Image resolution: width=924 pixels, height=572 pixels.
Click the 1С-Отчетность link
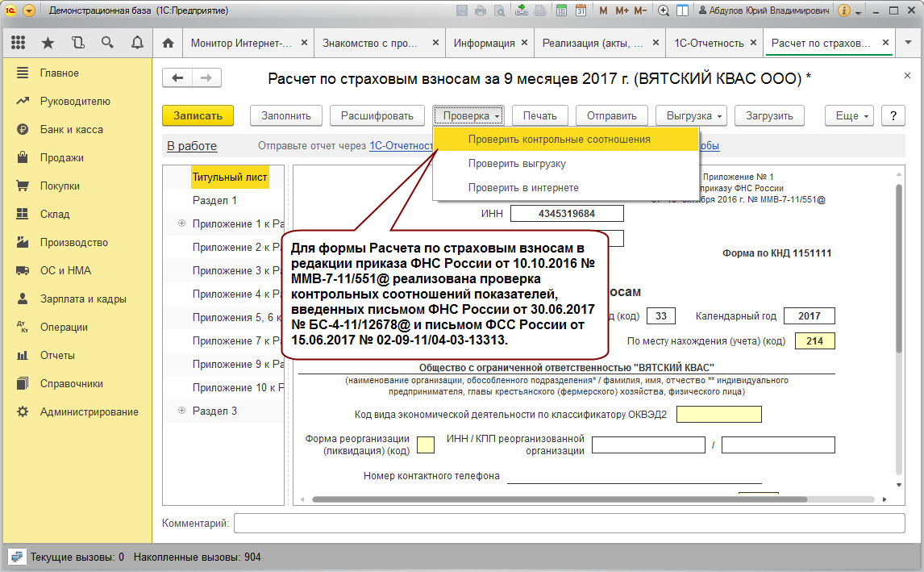pyautogui.click(x=402, y=146)
